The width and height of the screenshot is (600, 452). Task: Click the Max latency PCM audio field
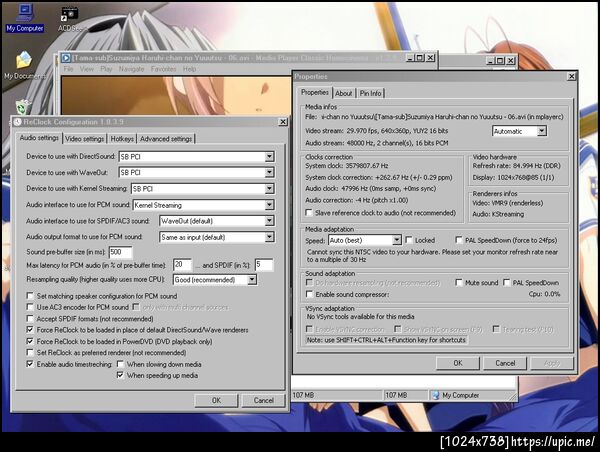182,264
